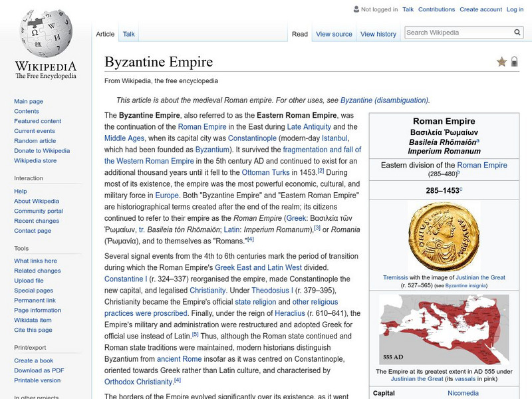Collapse the Tools sidebar section heading
Screen dimensions: 532x399
pos(21,248)
